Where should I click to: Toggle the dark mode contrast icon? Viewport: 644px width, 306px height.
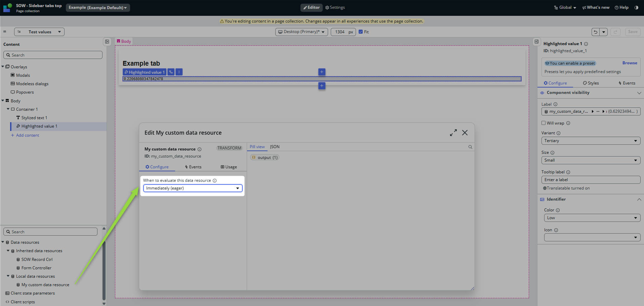pos(636,7)
